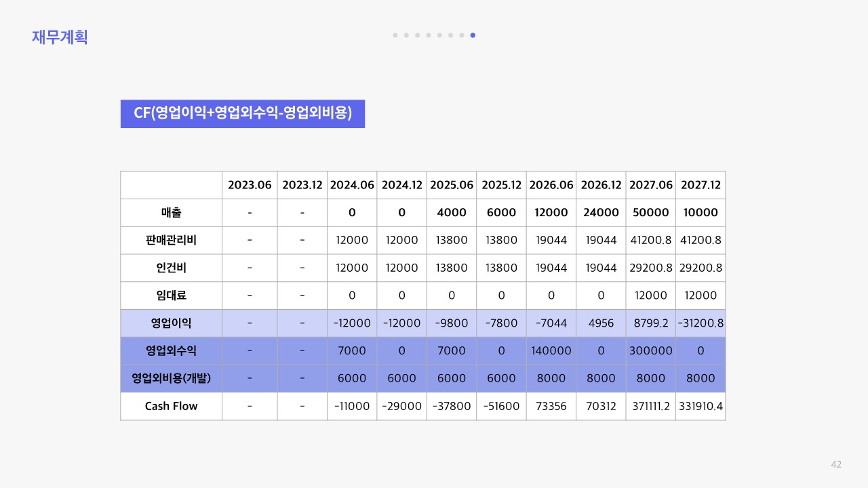The width and height of the screenshot is (868, 488).
Task: Select 영업이익 value -7800
Action: pyautogui.click(x=502, y=323)
